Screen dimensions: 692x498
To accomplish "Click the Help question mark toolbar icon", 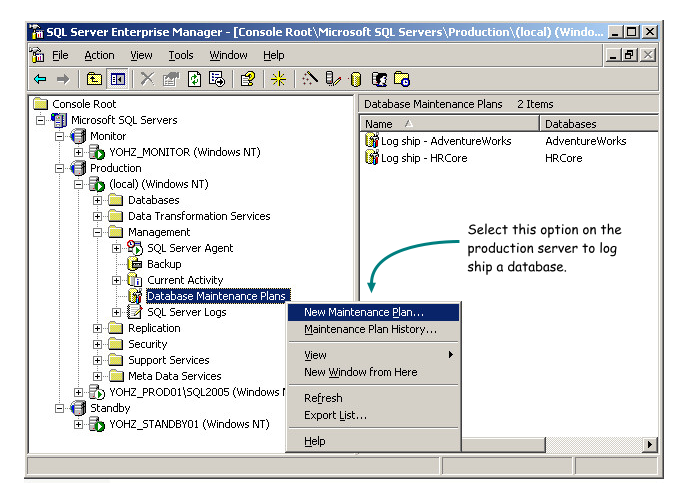I will click(248, 79).
